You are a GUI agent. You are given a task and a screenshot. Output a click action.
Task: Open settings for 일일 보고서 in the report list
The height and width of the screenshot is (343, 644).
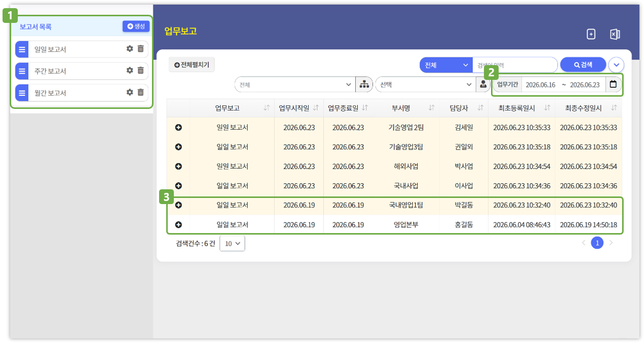tap(130, 49)
